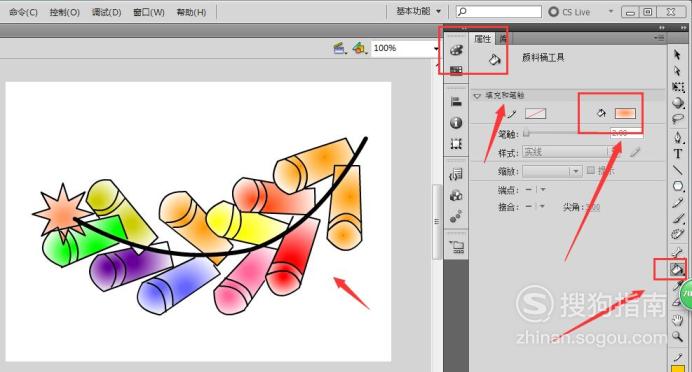This screenshot has height=372, width=692.
Task: Open the Info panel icon
Action: tap(456, 123)
